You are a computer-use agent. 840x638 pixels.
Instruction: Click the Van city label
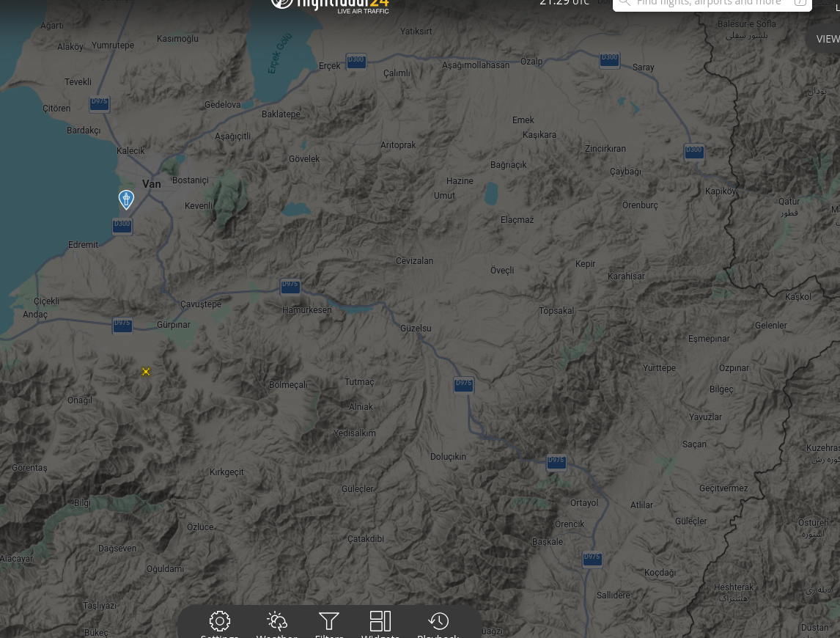coord(152,184)
